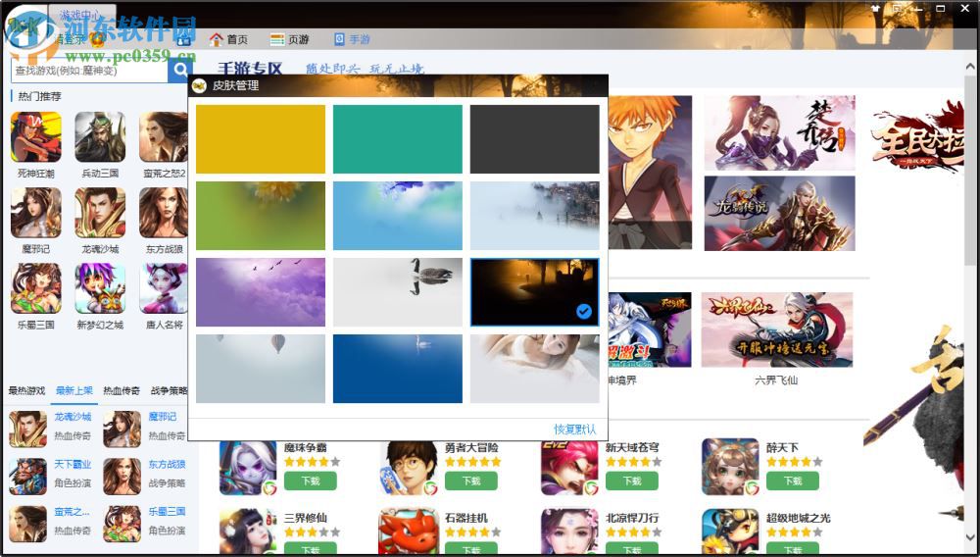Switch to the 页游 tab
980x557 pixels.
click(x=289, y=39)
